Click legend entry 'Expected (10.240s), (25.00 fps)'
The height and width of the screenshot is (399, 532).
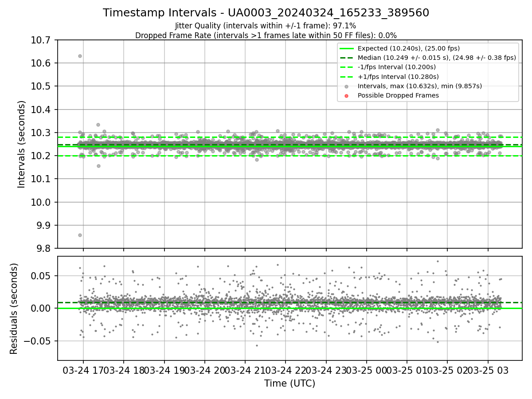[x=409, y=49]
